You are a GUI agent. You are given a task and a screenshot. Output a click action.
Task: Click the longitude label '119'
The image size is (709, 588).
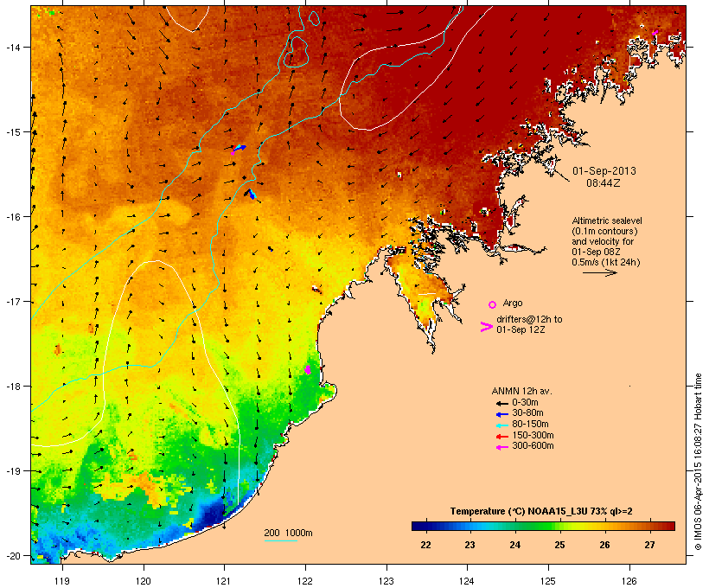62,581
